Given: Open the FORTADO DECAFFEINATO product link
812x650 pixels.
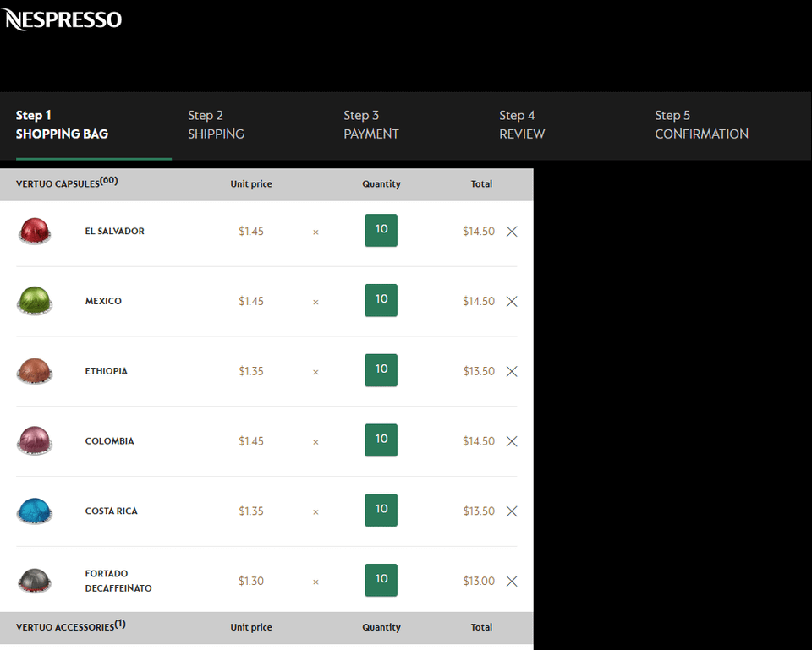Looking at the screenshot, I should point(118,581).
